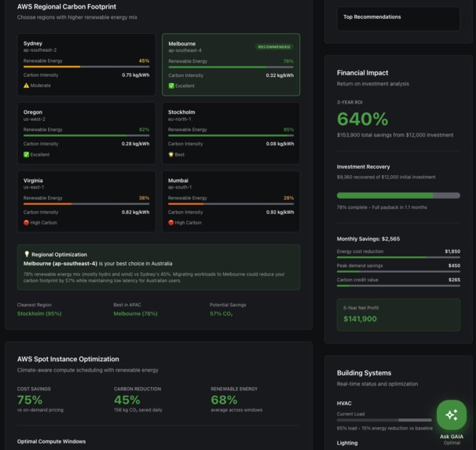Click the Investment Recovery progress bar

pos(398,196)
